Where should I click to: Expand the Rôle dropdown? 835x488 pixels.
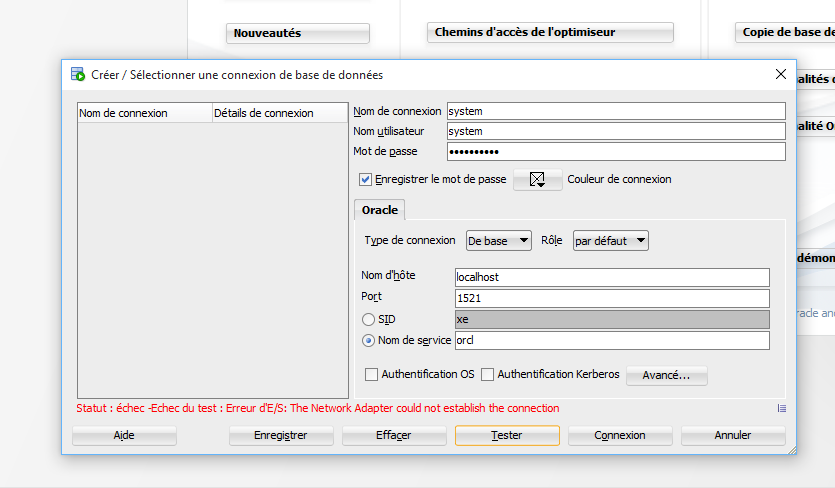[x=611, y=241]
